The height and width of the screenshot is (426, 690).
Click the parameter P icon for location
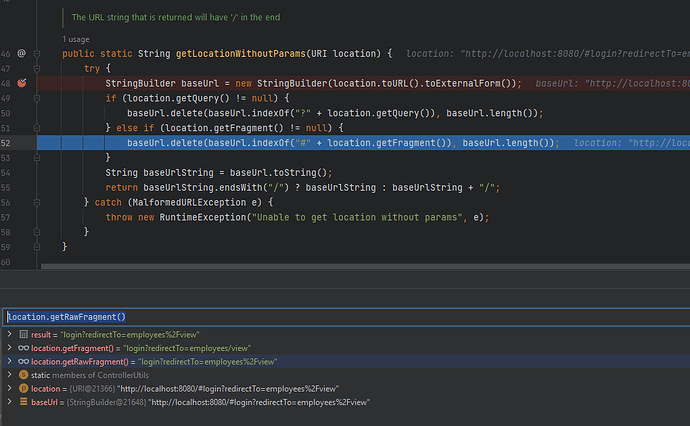(23, 389)
